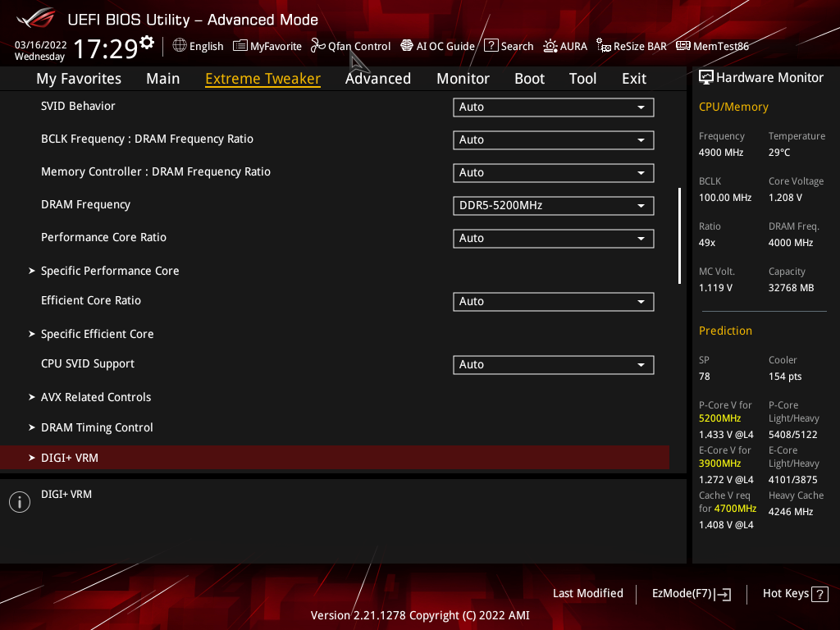Click the 154 pts cooler score
The width and height of the screenshot is (840, 630).
(785, 377)
